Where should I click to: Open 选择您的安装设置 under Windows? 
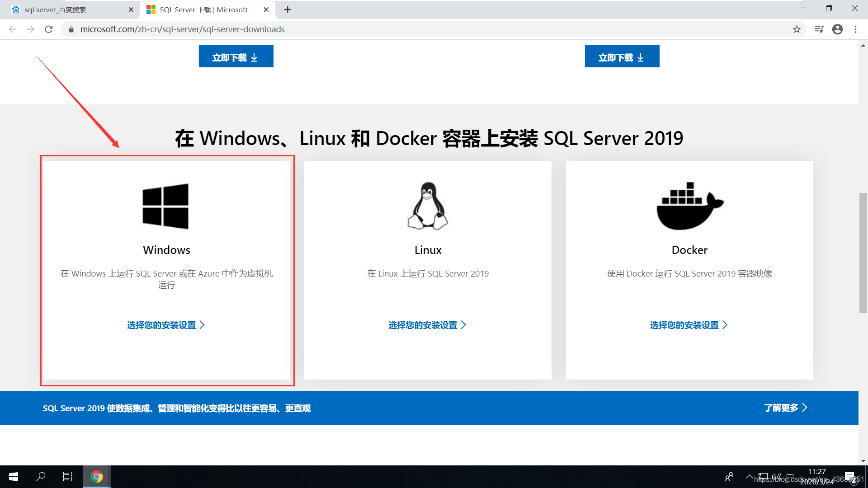click(166, 325)
